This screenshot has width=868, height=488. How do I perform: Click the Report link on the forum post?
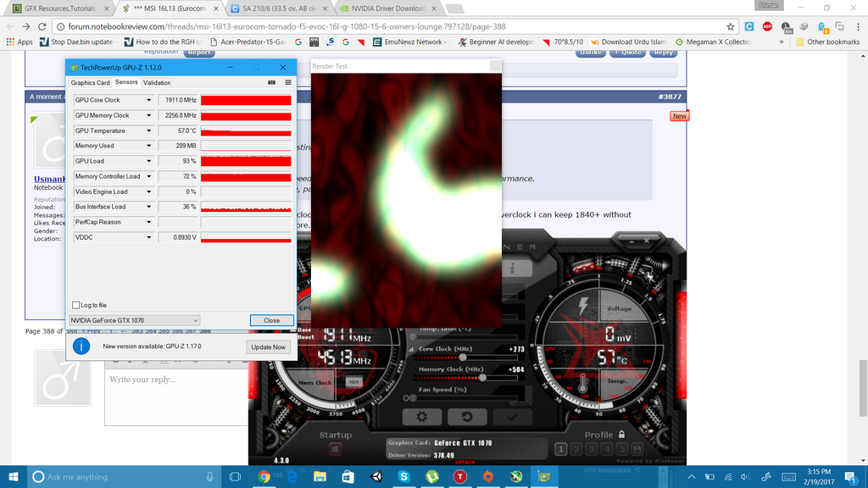198,53
